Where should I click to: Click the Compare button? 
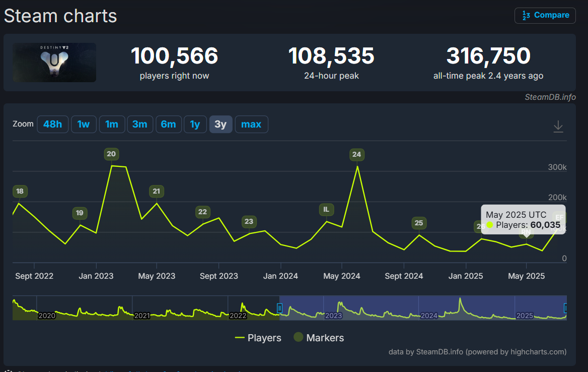[x=545, y=16]
